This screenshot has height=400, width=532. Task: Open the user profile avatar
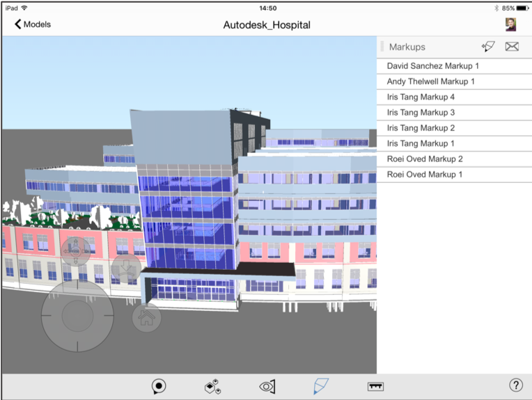click(x=510, y=25)
